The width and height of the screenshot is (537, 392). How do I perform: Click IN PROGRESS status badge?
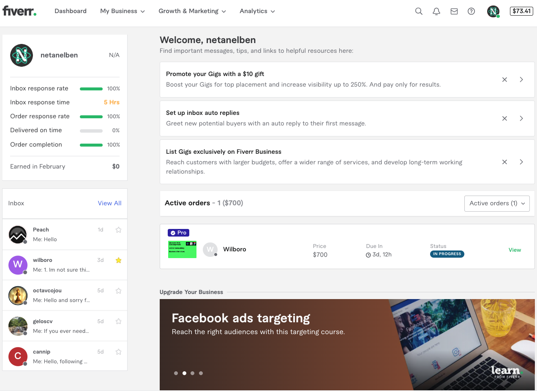(447, 254)
